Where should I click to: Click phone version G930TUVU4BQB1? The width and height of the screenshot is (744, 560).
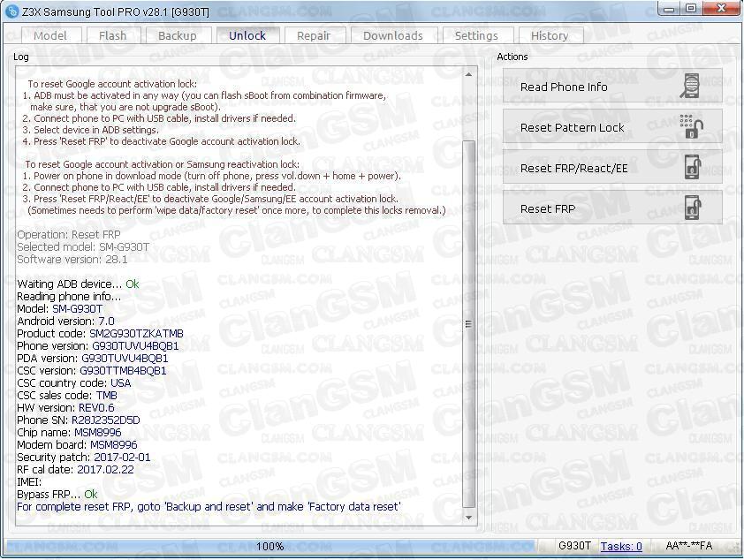pyautogui.click(x=135, y=346)
